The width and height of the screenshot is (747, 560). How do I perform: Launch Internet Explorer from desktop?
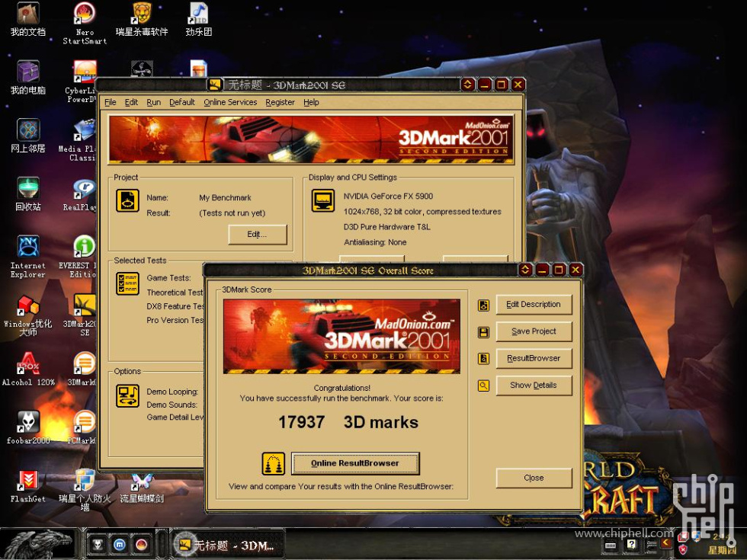(28, 256)
